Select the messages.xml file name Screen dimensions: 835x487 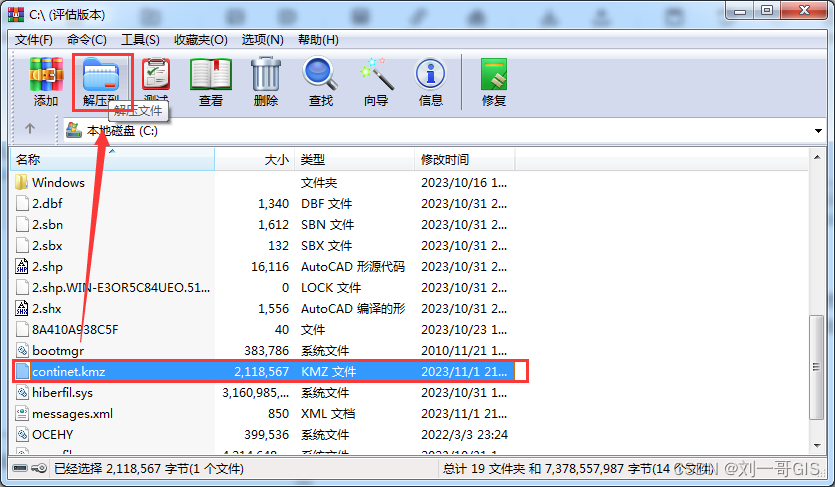click(x=72, y=414)
